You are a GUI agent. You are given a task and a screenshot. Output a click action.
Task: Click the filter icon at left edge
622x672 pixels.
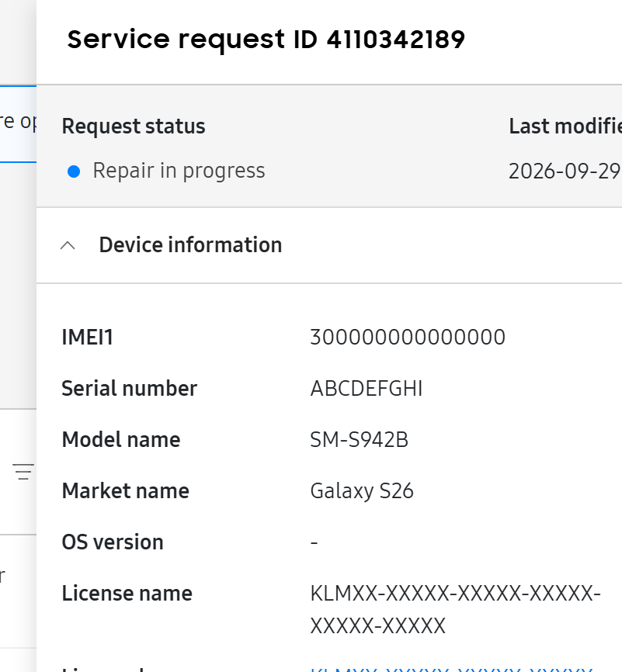(23, 472)
